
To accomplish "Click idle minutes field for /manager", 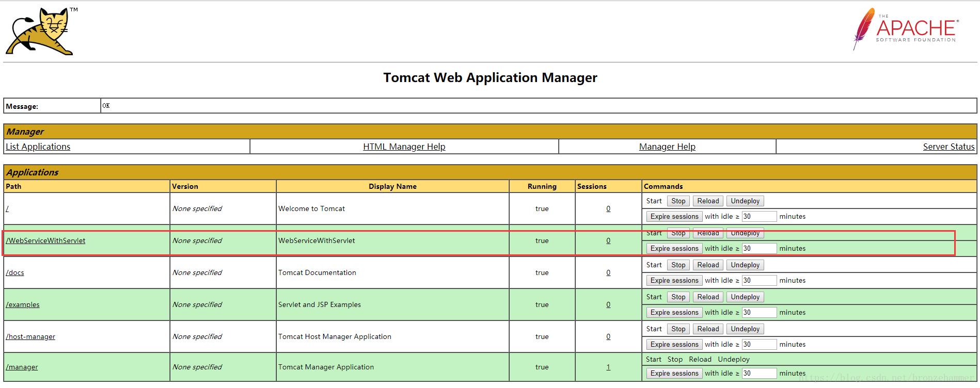I will point(759,374).
